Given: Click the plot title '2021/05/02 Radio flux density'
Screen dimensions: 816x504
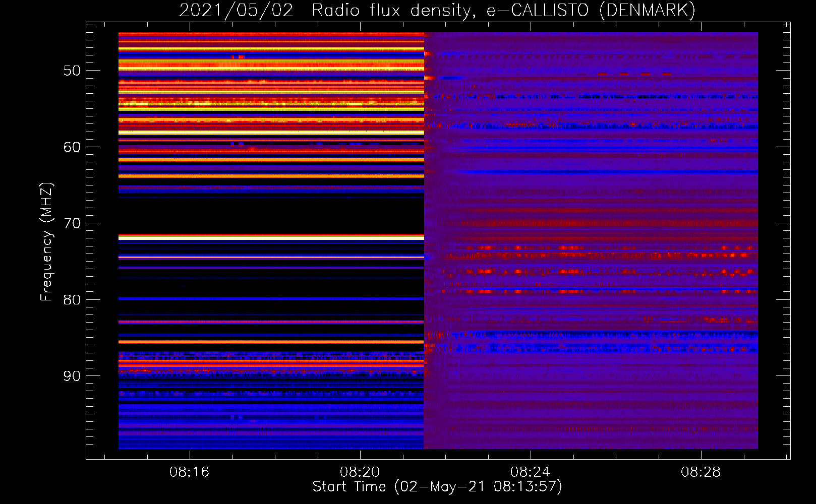Looking at the screenshot, I should [x=438, y=11].
